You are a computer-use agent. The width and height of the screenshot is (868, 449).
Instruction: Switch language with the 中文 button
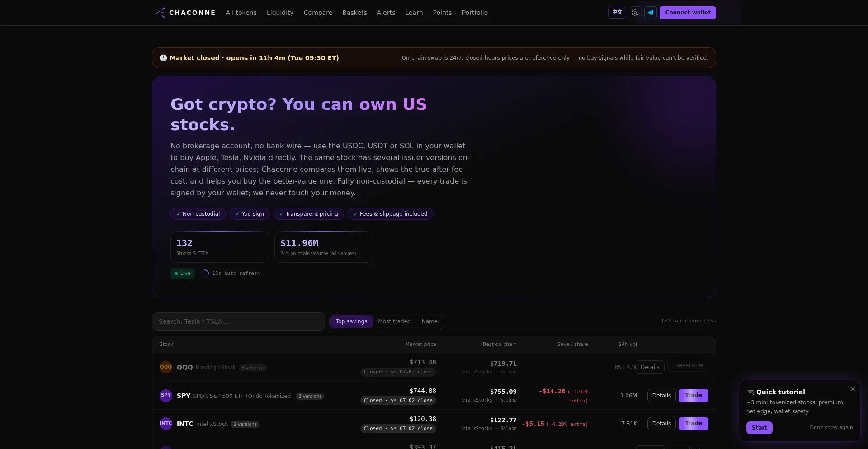tap(617, 13)
